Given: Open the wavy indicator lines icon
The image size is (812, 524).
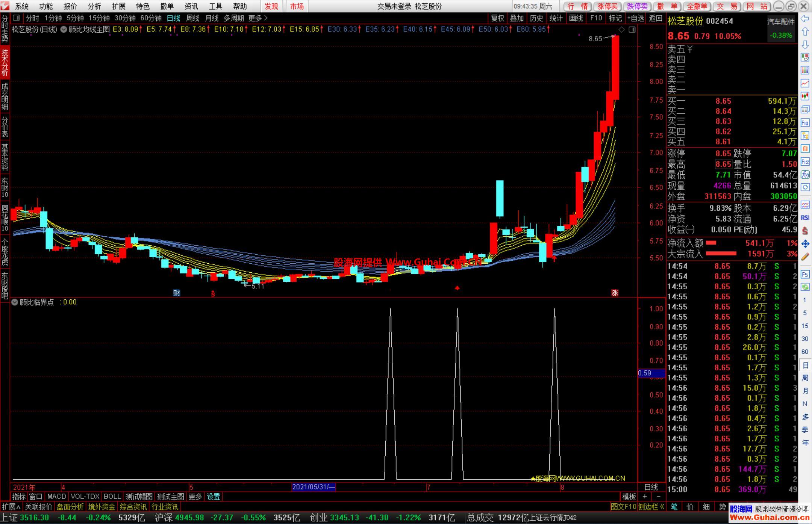Looking at the screenshot, I should pos(805,205).
